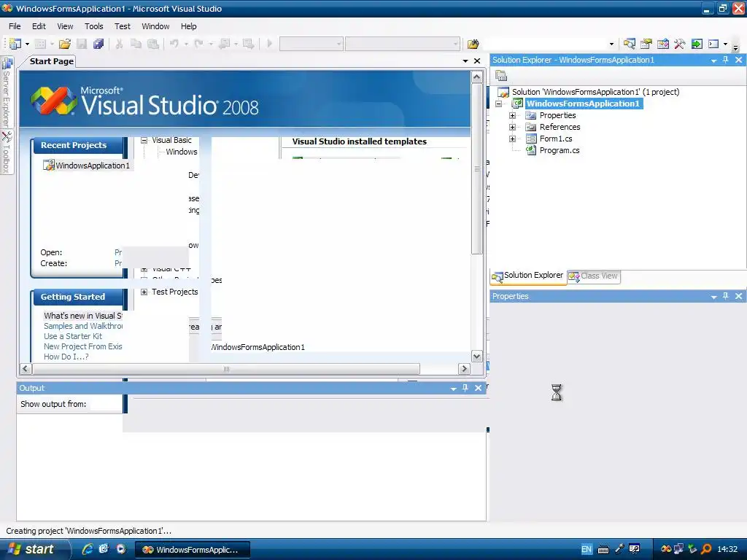Click the Internet Explorer quick launch icon
The width and height of the screenshot is (747, 560).
(88, 549)
